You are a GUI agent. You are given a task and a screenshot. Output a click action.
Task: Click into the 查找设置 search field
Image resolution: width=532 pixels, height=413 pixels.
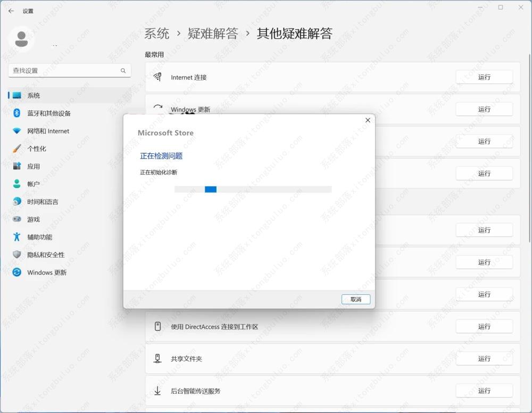click(x=64, y=71)
